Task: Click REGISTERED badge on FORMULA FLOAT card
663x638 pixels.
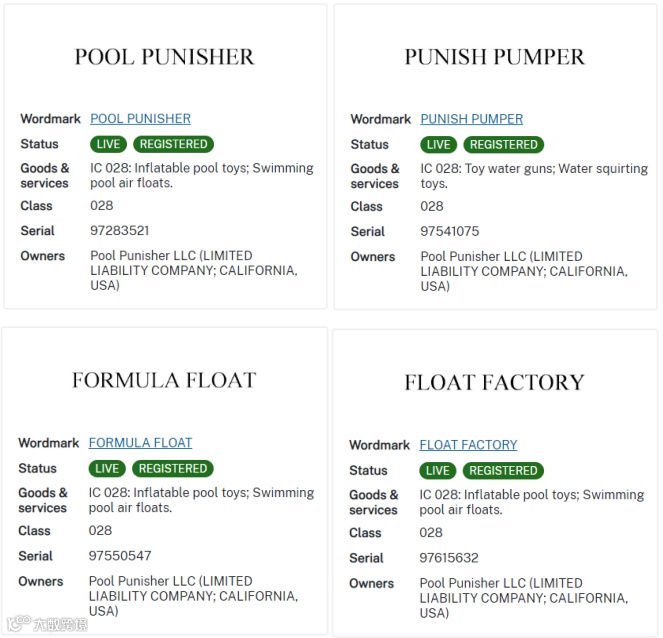Action: tap(173, 468)
